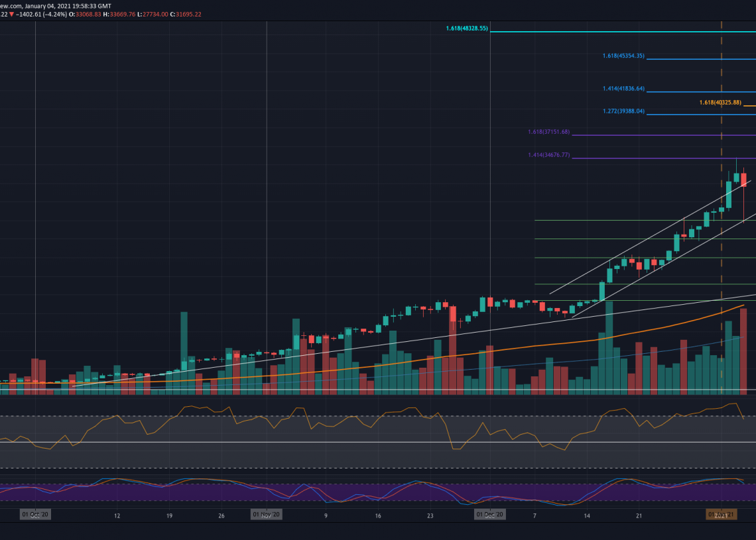Click the 01 Oct 20 date marker
756x540 pixels.
click(x=35, y=514)
